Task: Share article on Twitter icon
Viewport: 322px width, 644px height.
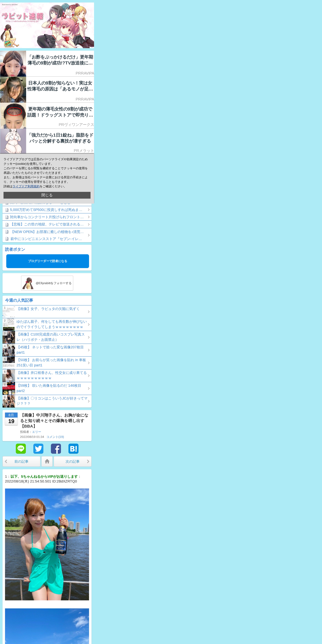Action: (38, 449)
